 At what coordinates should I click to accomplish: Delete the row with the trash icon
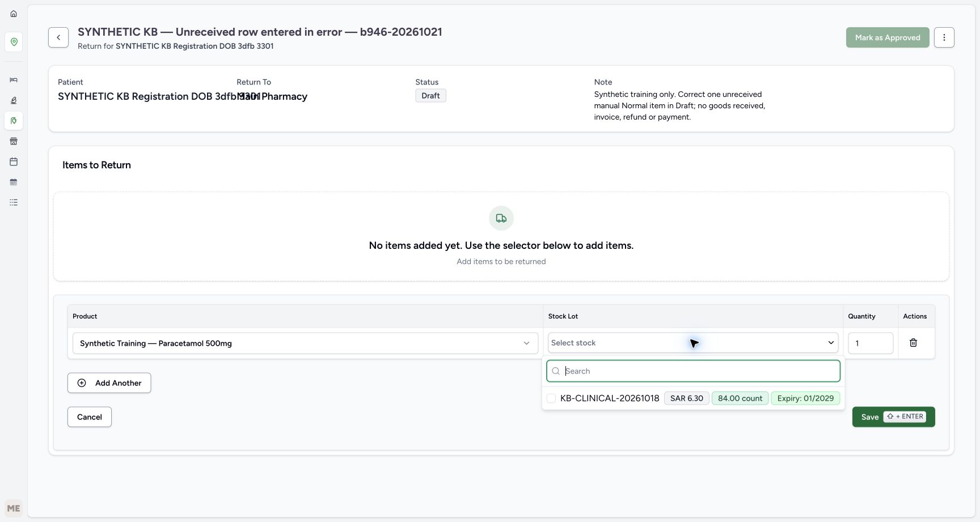(x=914, y=343)
